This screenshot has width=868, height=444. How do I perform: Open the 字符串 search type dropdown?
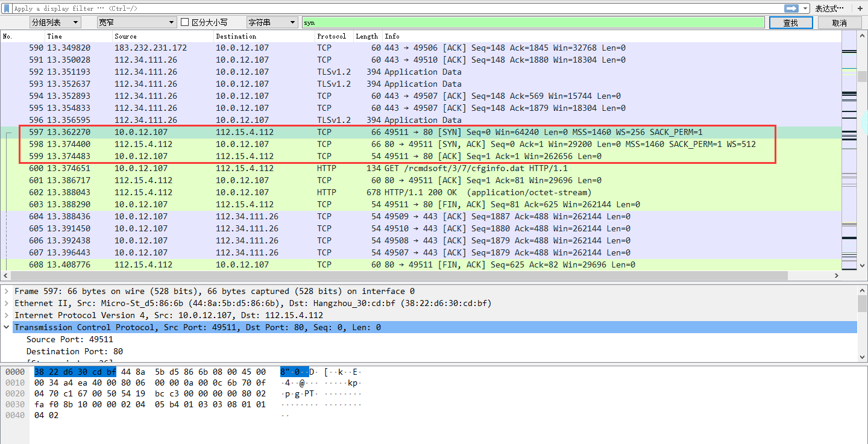(272, 22)
